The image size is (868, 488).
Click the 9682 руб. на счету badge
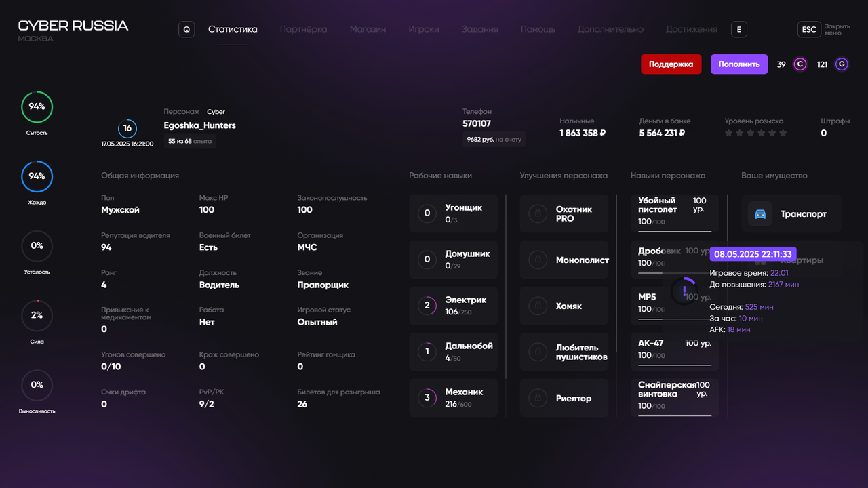(494, 139)
